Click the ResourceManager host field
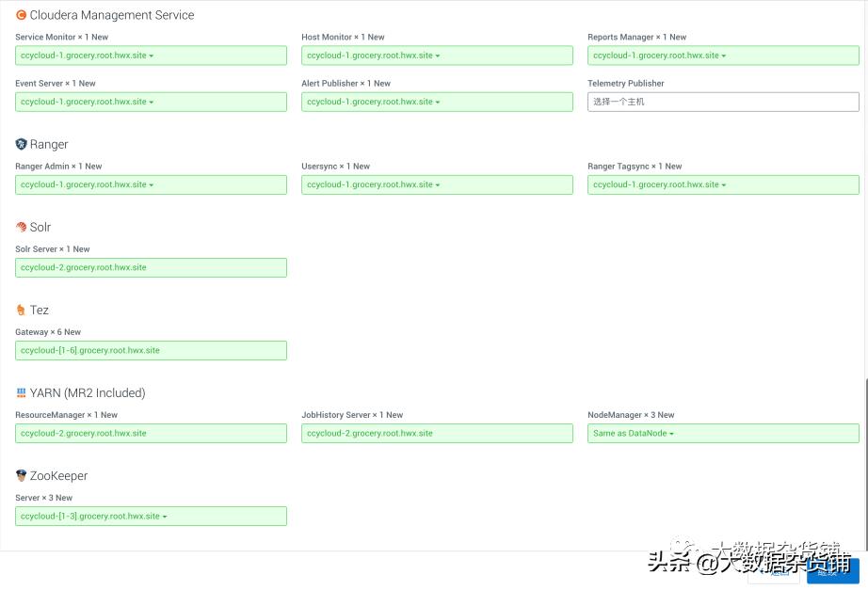868x590 pixels. [151, 434]
